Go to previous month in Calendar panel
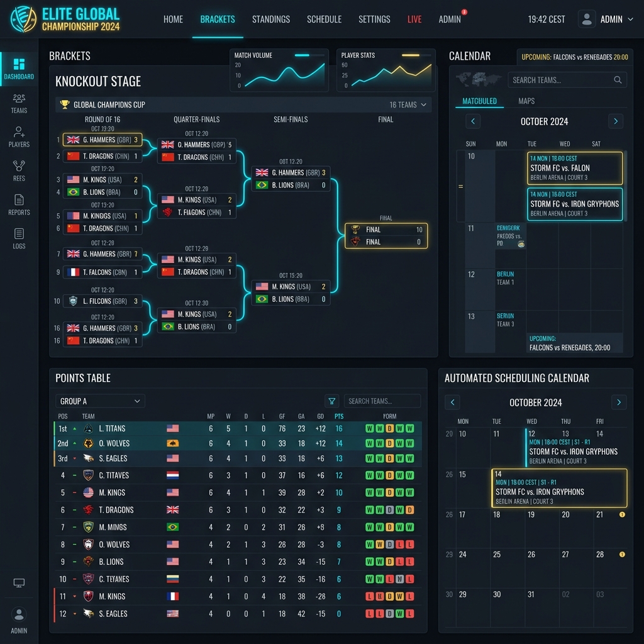Image resolution: width=644 pixels, height=644 pixels. 473,121
